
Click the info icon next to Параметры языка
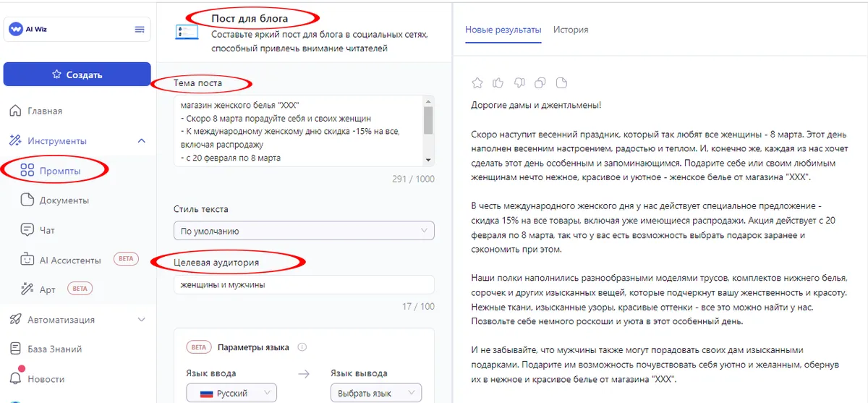302,347
